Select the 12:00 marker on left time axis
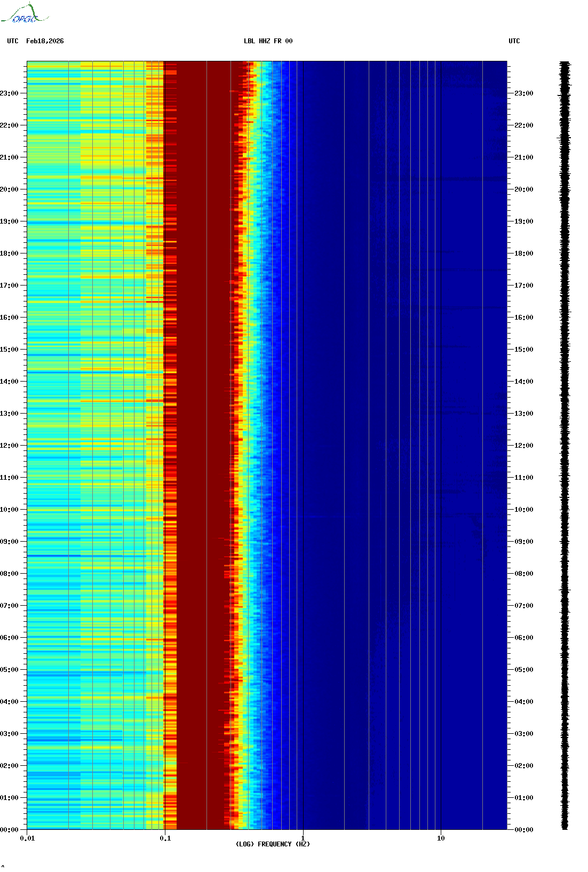The width and height of the screenshot is (588, 872). (x=10, y=446)
